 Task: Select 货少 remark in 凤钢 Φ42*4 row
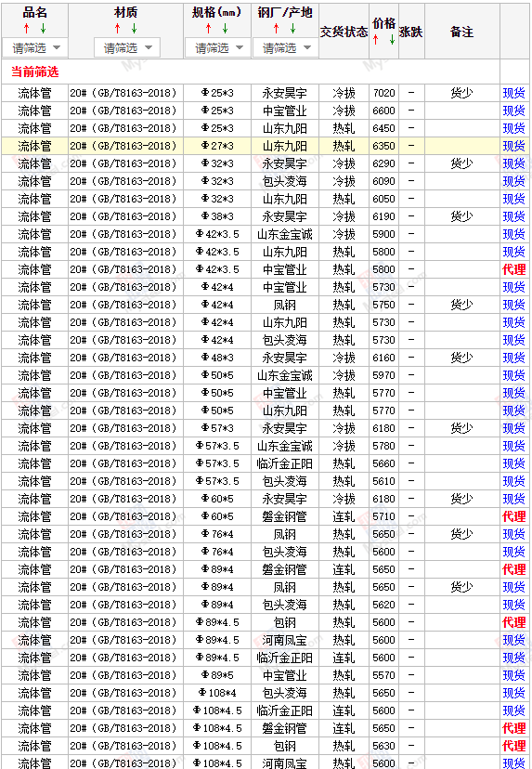(x=461, y=305)
